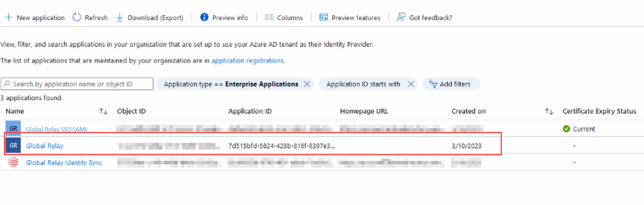Click the Object ID column header
The height and width of the screenshot is (205, 644).
[x=131, y=111]
